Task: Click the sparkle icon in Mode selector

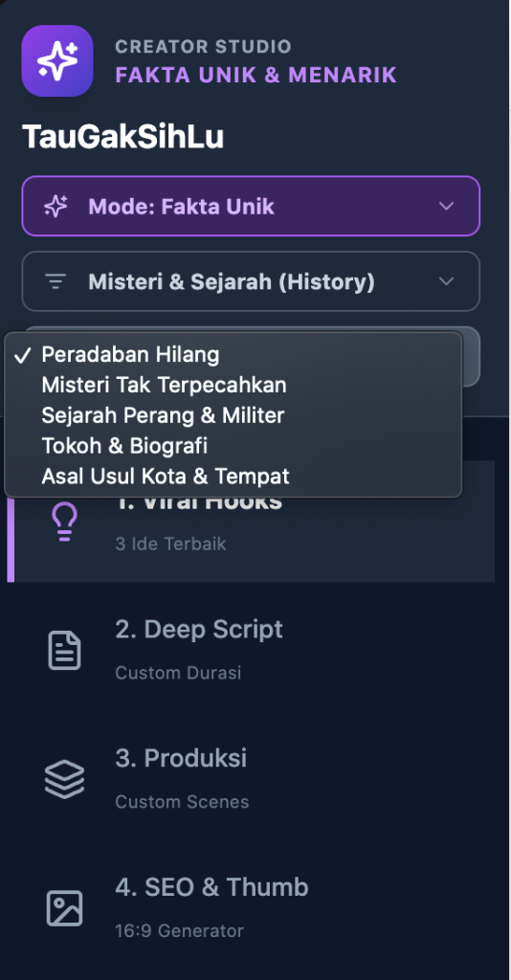Action: [x=56, y=207]
